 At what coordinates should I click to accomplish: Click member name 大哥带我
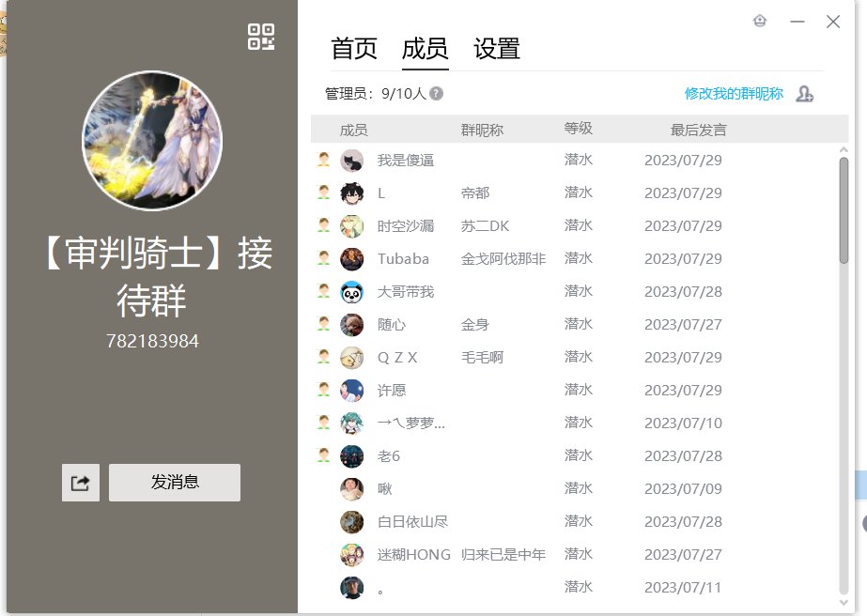pyautogui.click(x=406, y=292)
